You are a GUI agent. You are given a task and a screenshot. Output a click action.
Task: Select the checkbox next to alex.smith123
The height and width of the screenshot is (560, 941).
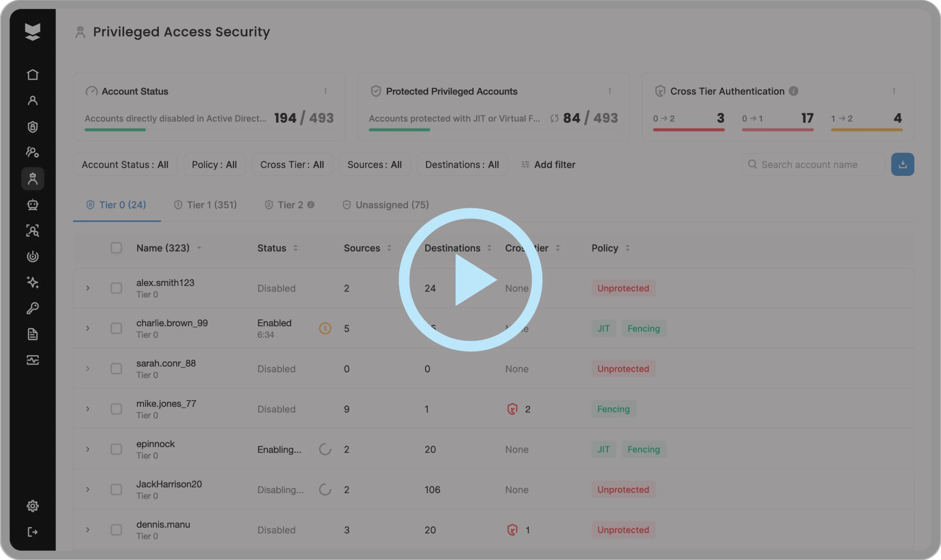click(x=116, y=288)
